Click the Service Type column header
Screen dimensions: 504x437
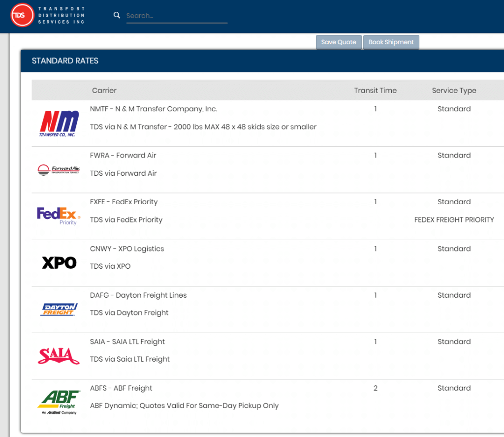(x=454, y=91)
